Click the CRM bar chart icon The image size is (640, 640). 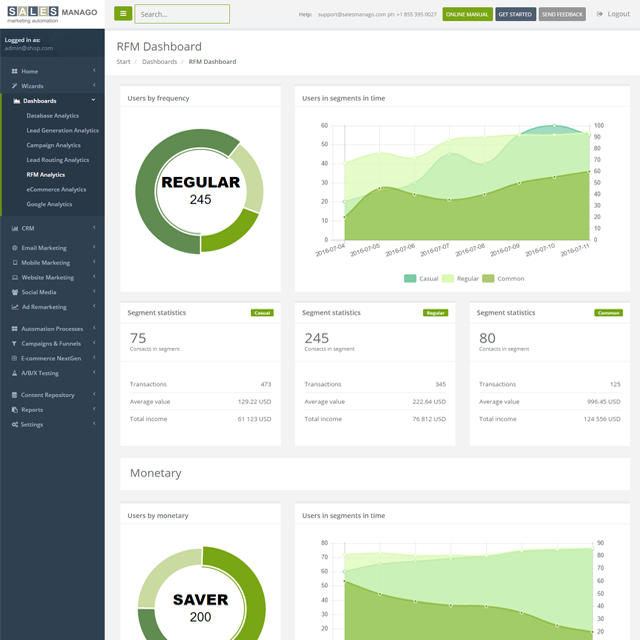pyautogui.click(x=15, y=229)
